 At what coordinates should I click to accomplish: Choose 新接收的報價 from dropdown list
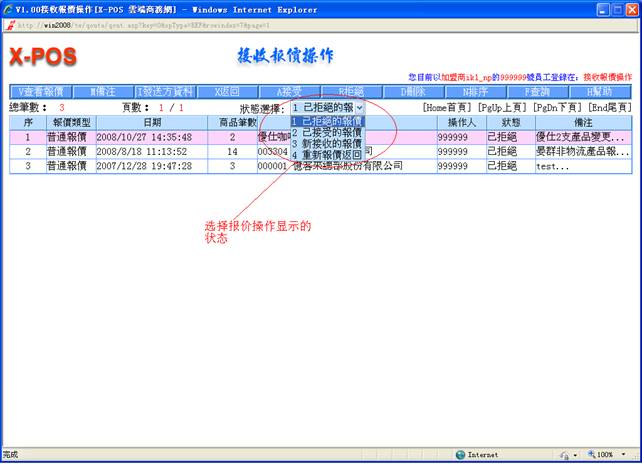(x=326, y=144)
